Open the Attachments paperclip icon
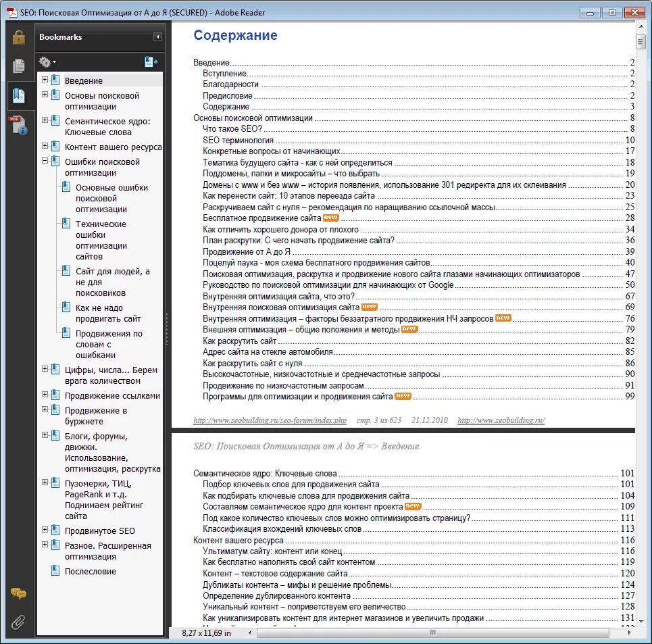Screen dimensions: 652x644 tap(18, 622)
